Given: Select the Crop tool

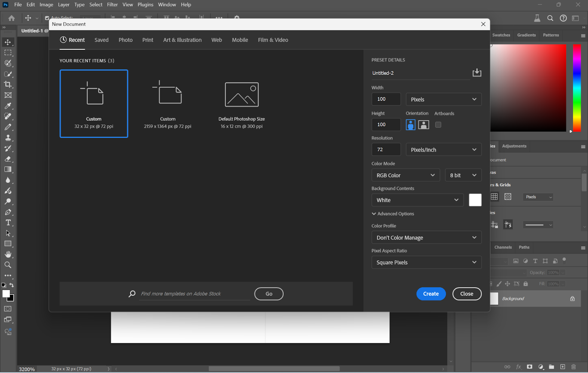Looking at the screenshot, I should [x=8, y=84].
